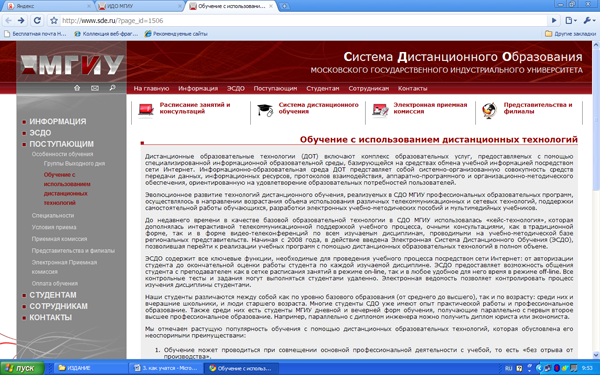
Task: Click the globe icon for Представительства и филиалы
Action: (489, 111)
